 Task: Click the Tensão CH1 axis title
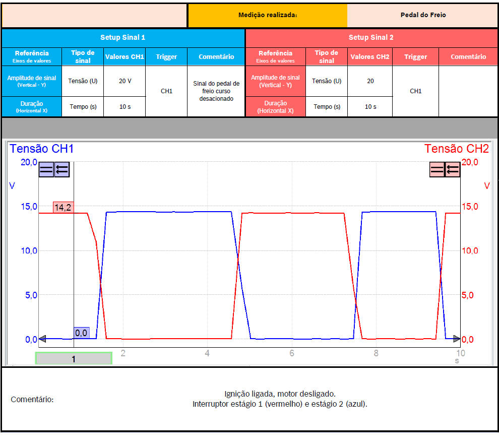42,149
